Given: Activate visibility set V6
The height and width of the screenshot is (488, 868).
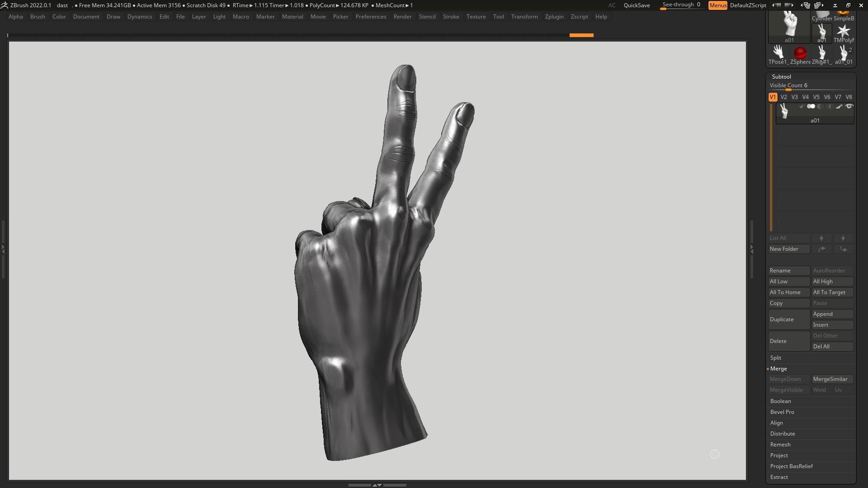Looking at the screenshot, I should click(827, 97).
